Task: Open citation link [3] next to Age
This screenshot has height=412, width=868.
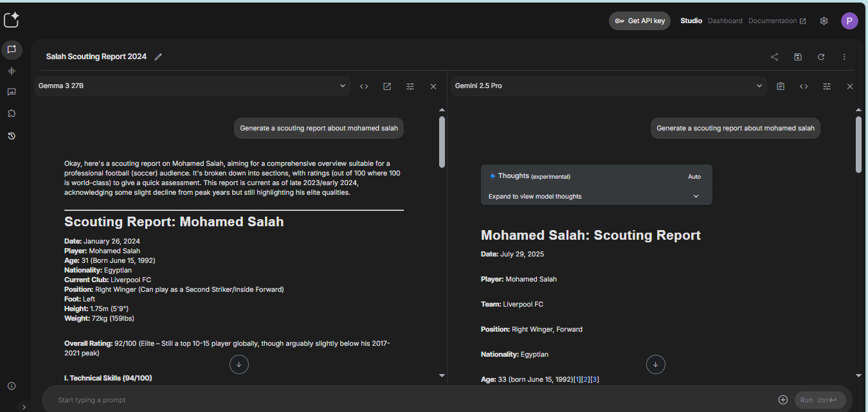Action: pos(595,379)
